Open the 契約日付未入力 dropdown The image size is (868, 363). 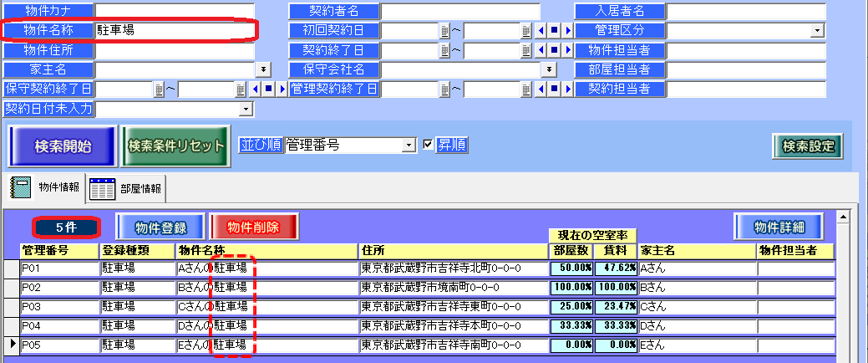pyautogui.click(x=246, y=109)
